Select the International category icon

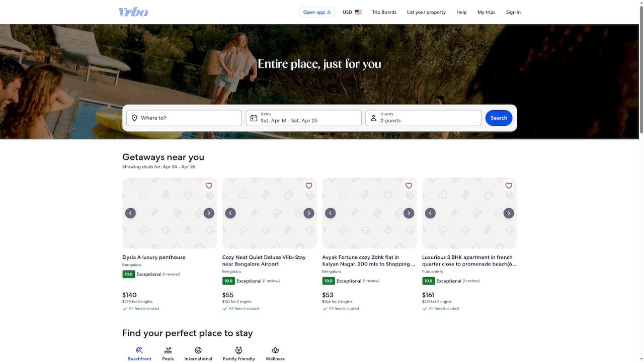click(x=198, y=351)
